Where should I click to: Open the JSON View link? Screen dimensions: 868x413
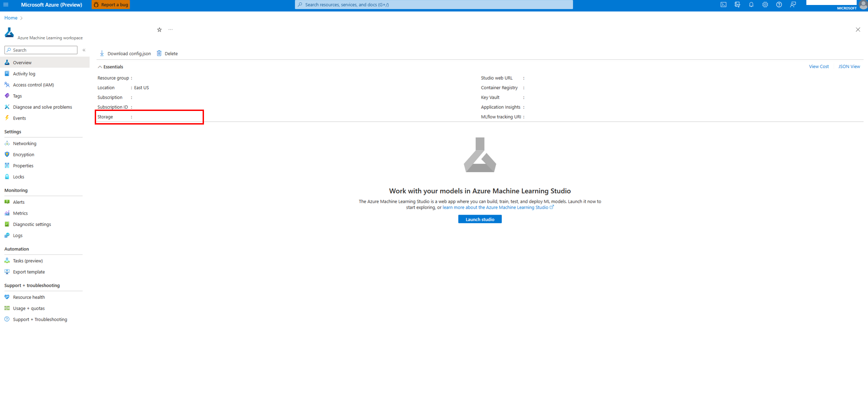(849, 67)
